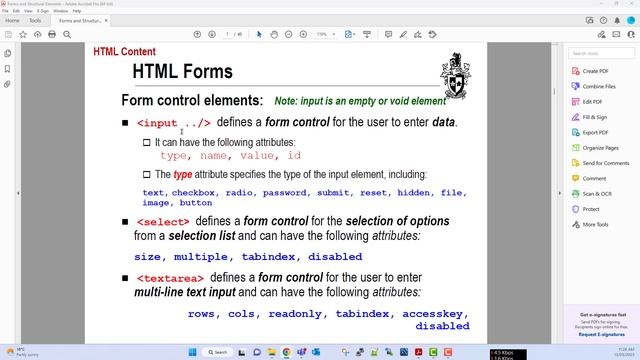Open the page thumbnails panel icon

coord(7,53)
